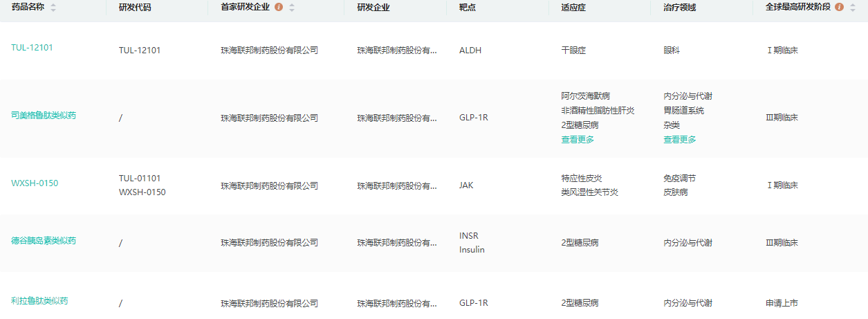Select 胃肠道系统 therapy area text

click(684, 111)
